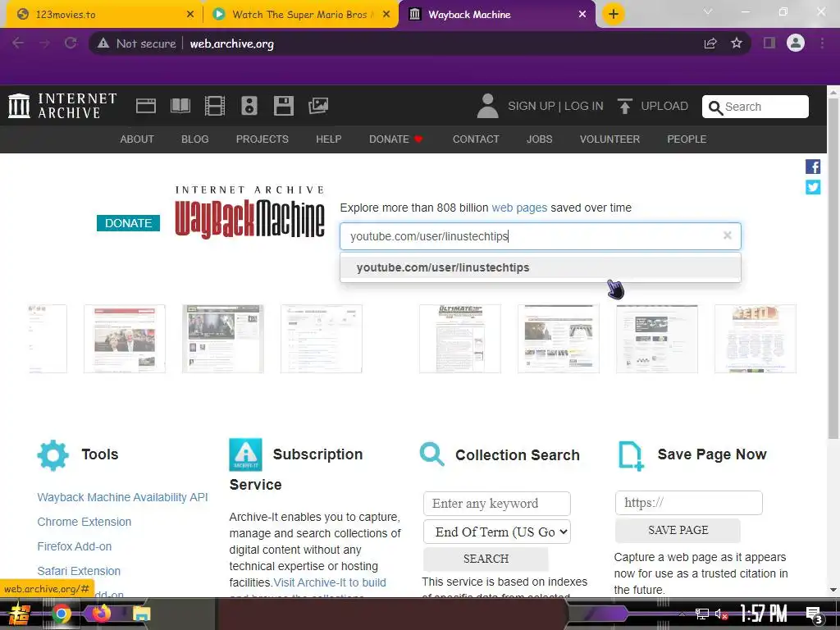Click the Not secure warning icon
Screen dimensions: 840x630
click(x=103, y=43)
